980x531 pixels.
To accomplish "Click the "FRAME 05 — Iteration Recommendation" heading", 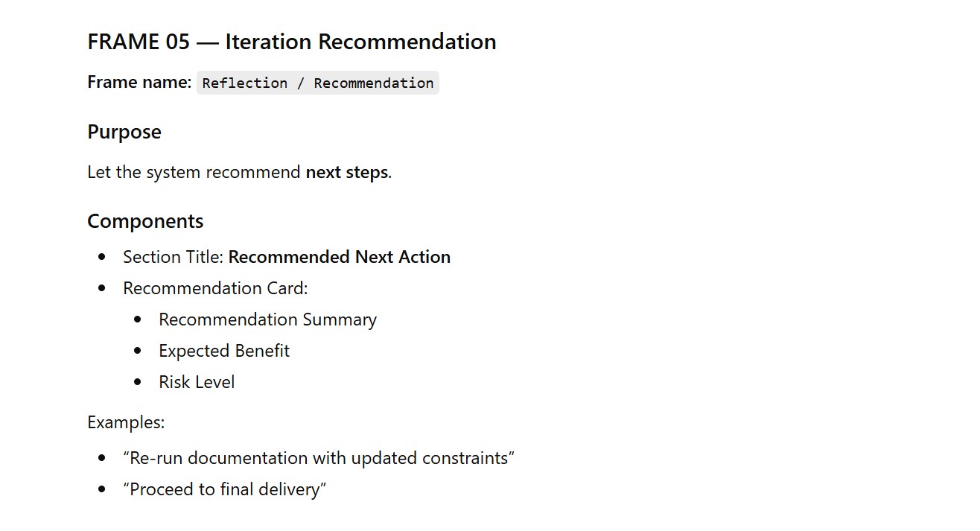I will click(291, 42).
